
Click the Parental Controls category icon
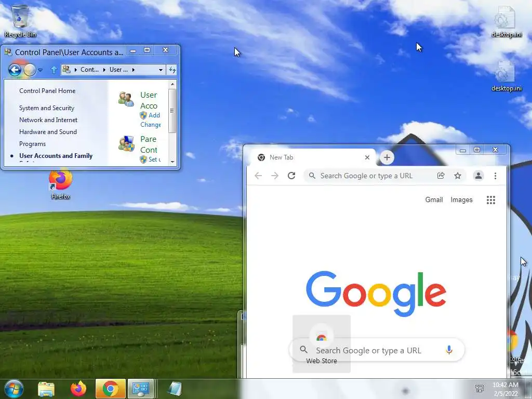(126, 143)
